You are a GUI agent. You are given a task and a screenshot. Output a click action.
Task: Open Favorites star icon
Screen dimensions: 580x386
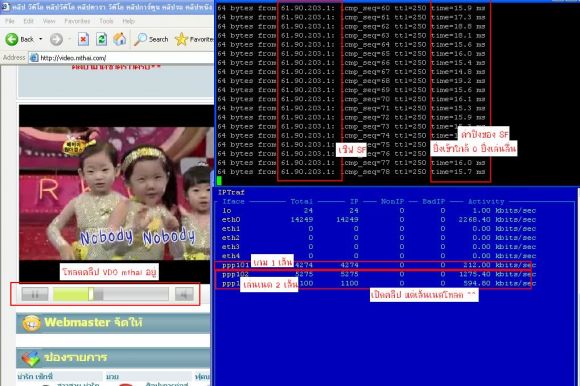[182, 39]
